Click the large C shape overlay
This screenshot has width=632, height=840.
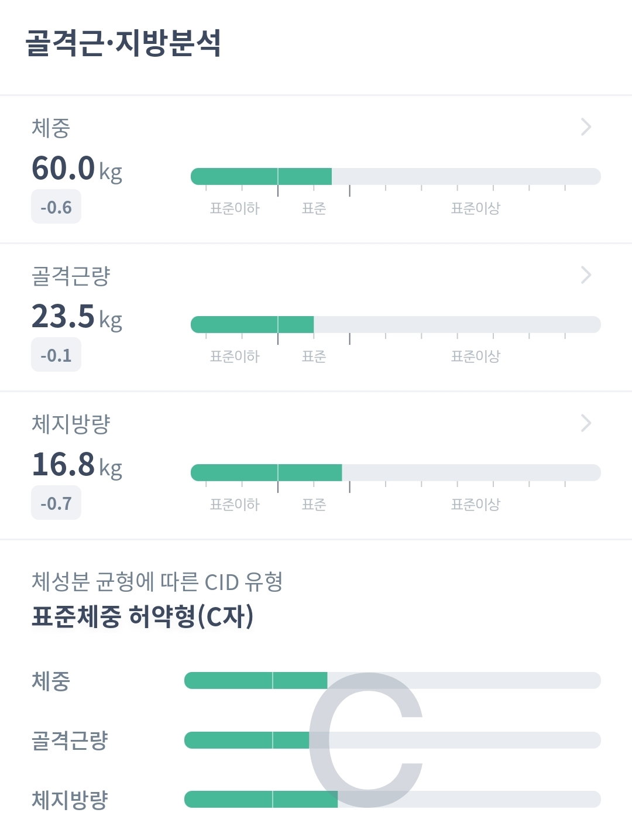365,740
